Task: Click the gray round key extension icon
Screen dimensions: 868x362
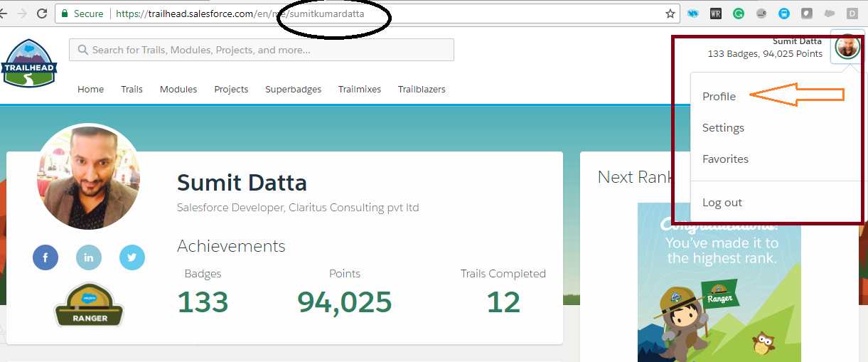Action: (x=761, y=14)
